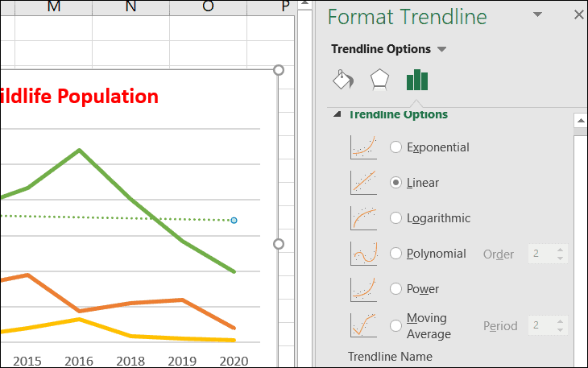Increase the Moving Average Period value
The image size is (588, 368).
coord(560,321)
